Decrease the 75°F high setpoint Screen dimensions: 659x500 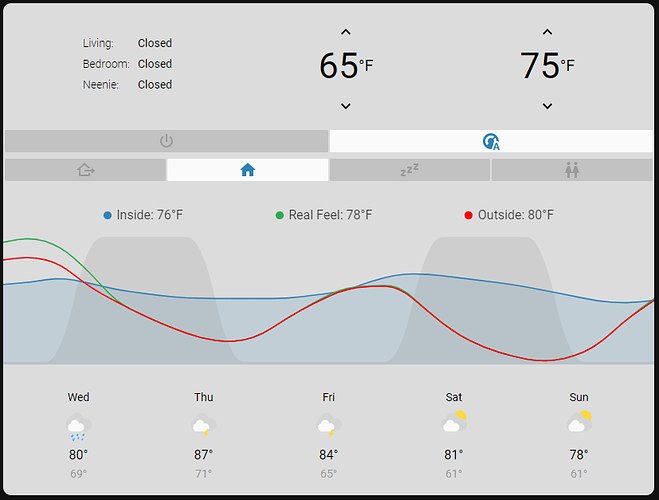point(547,106)
